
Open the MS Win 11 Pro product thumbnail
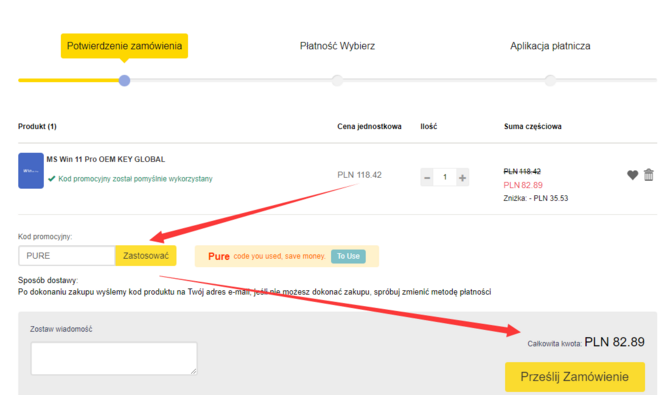pyautogui.click(x=31, y=171)
